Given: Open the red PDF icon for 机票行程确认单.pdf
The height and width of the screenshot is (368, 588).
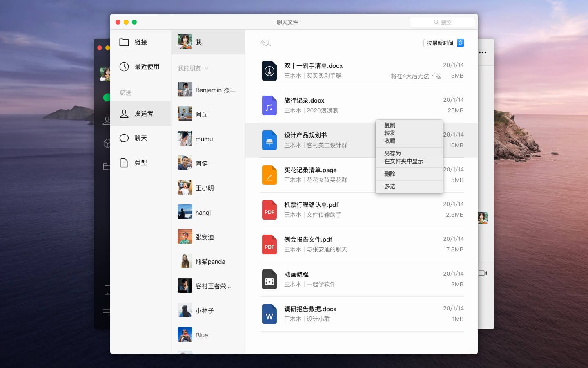Looking at the screenshot, I should tap(269, 210).
